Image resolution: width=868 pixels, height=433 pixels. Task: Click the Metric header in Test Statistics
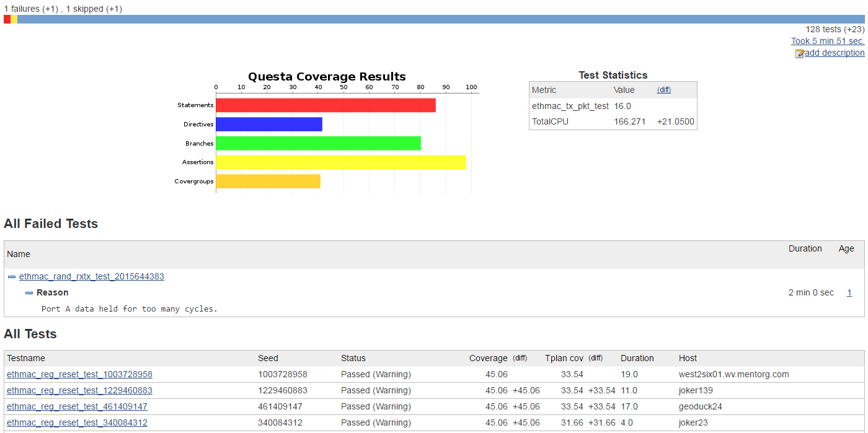point(544,90)
